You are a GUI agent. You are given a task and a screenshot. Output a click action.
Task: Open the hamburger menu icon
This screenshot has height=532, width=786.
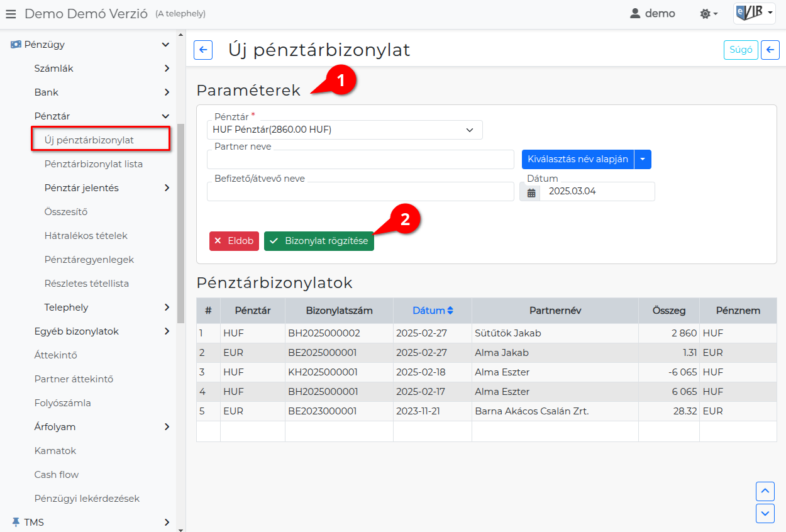pyautogui.click(x=11, y=14)
